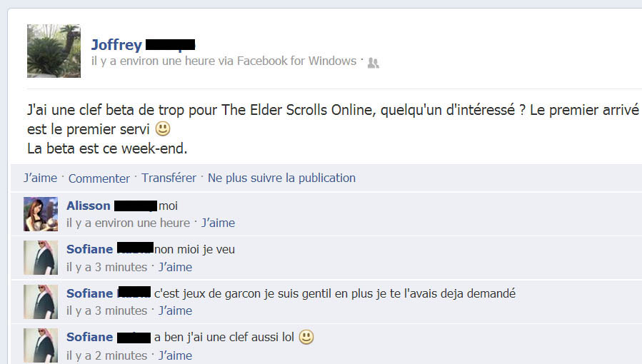Like the post with J'aime
Screen dimensions: 642x364
pos(40,178)
